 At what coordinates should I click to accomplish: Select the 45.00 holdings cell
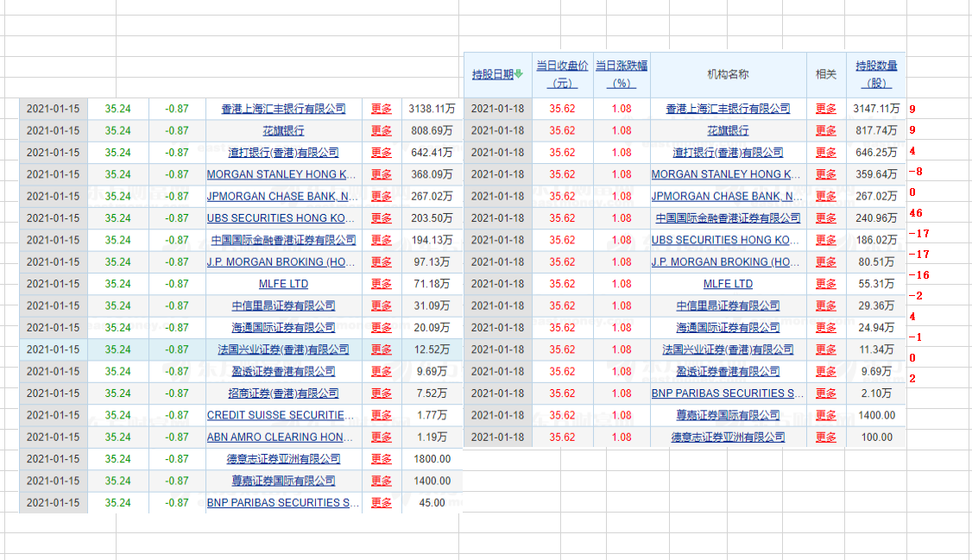click(432, 502)
